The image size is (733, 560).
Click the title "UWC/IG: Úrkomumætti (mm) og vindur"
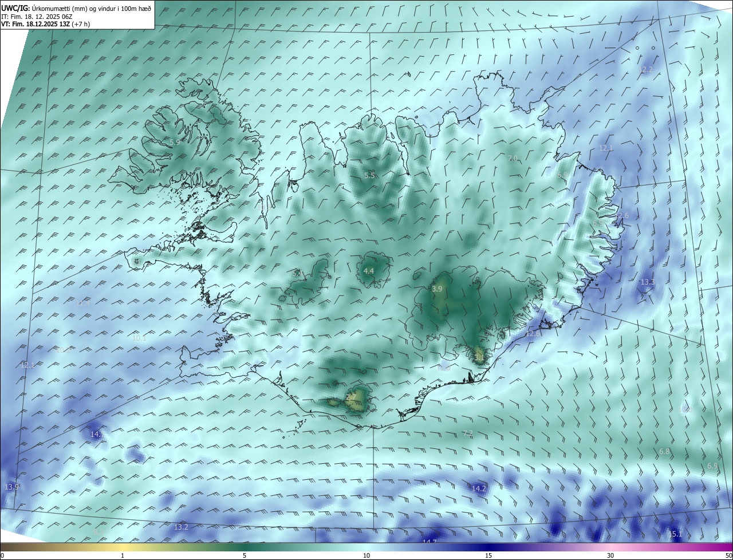tap(77, 8)
